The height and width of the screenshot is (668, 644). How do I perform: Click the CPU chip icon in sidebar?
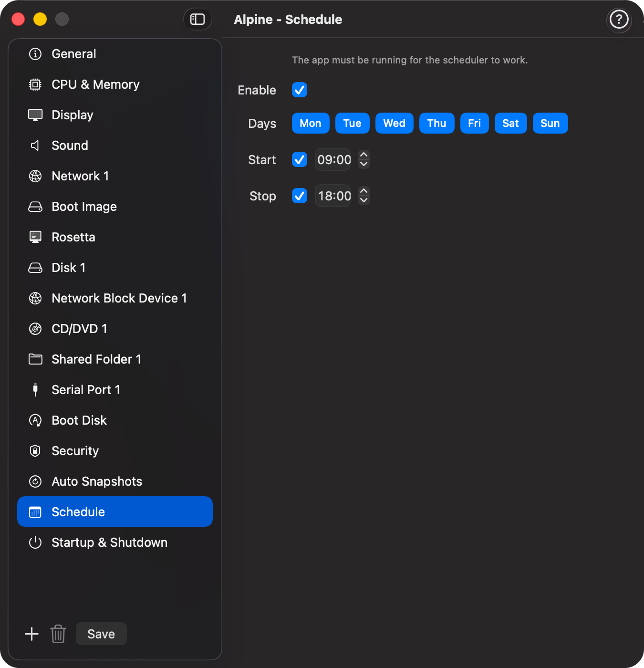coord(35,84)
